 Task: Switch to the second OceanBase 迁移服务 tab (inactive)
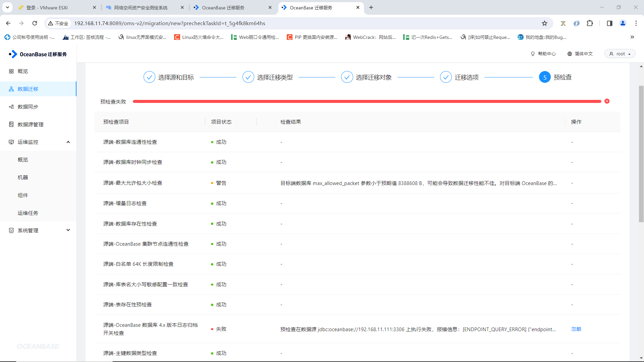click(233, 7)
